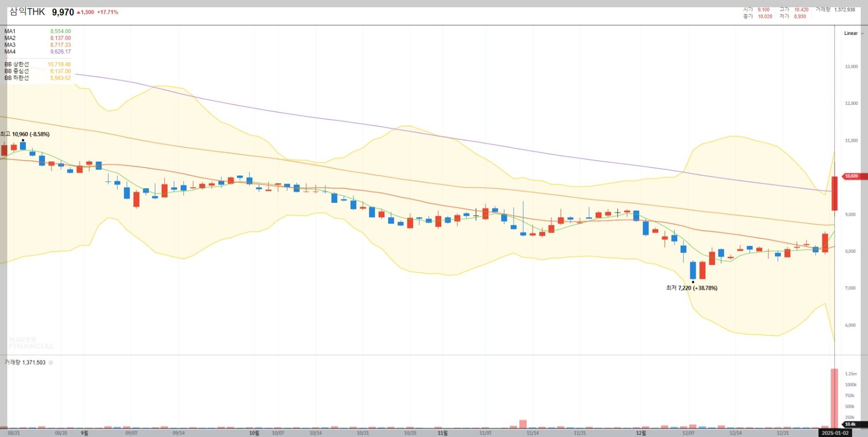The width and height of the screenshot is (868, 437).
Task: Click the 최저 7,220 low marker label
Action: click(692, 288)
